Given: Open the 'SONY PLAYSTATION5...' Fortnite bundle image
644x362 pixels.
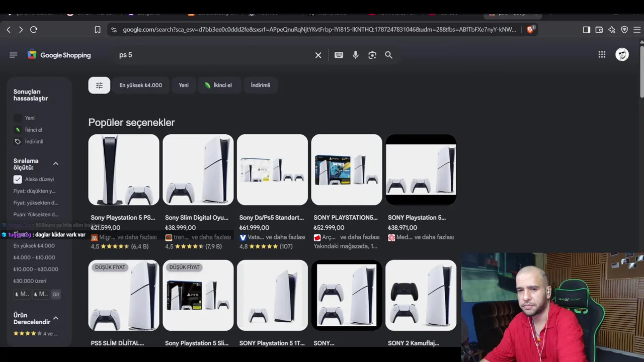Looking at the screenshot, I should pyautogui.click(x=347, y=169).
